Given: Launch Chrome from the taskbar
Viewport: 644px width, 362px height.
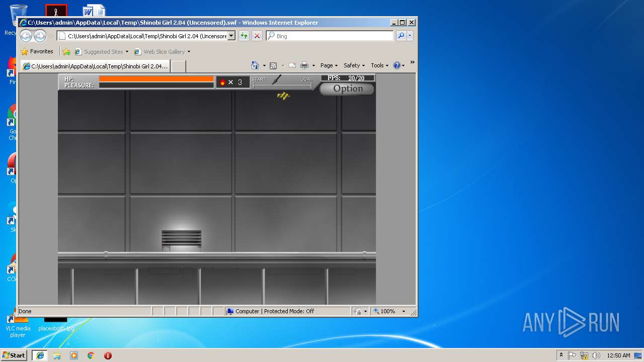Looking at the screenshot, I should [91, 355].
